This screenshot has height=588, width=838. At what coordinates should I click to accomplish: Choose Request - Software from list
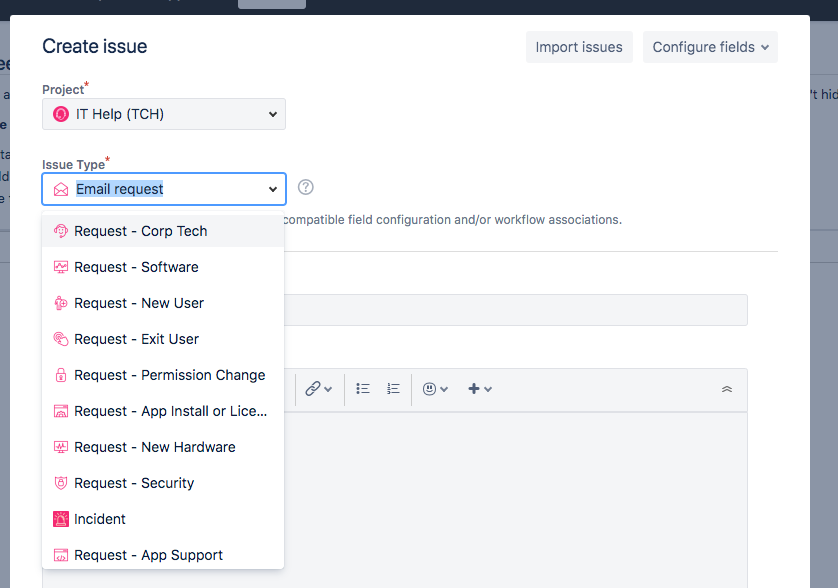pos(163,267)
